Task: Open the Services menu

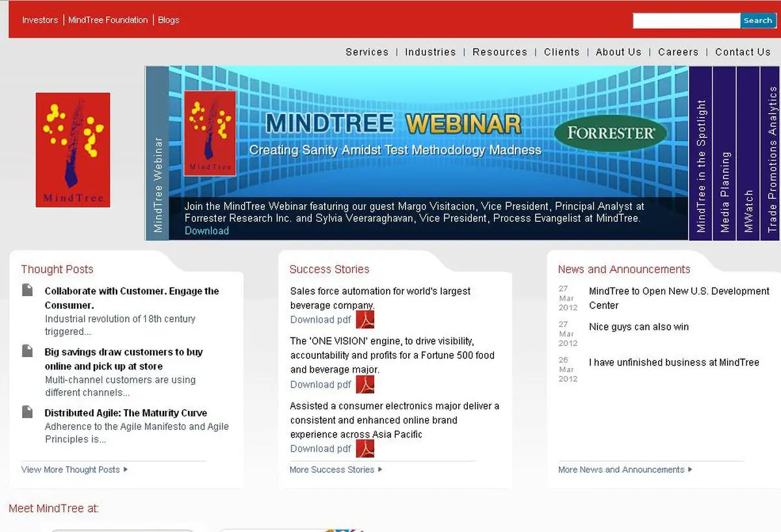Action: [367, 52]
